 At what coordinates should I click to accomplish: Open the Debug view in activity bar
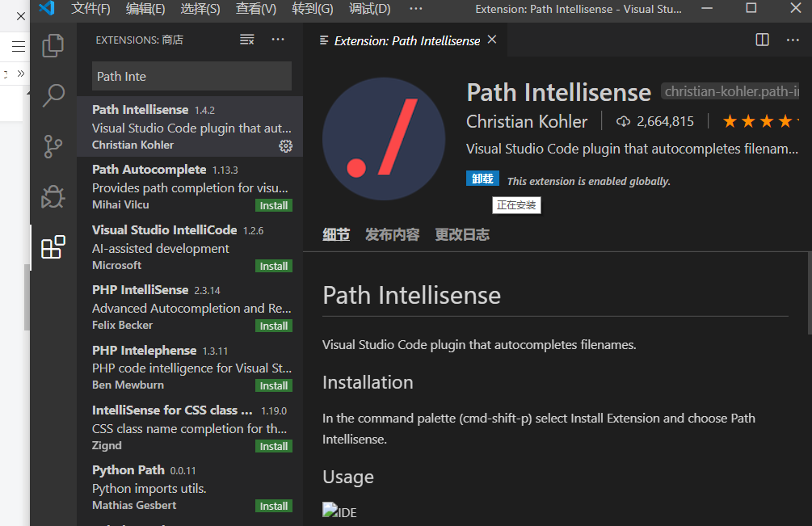click(x=53, y=196)
